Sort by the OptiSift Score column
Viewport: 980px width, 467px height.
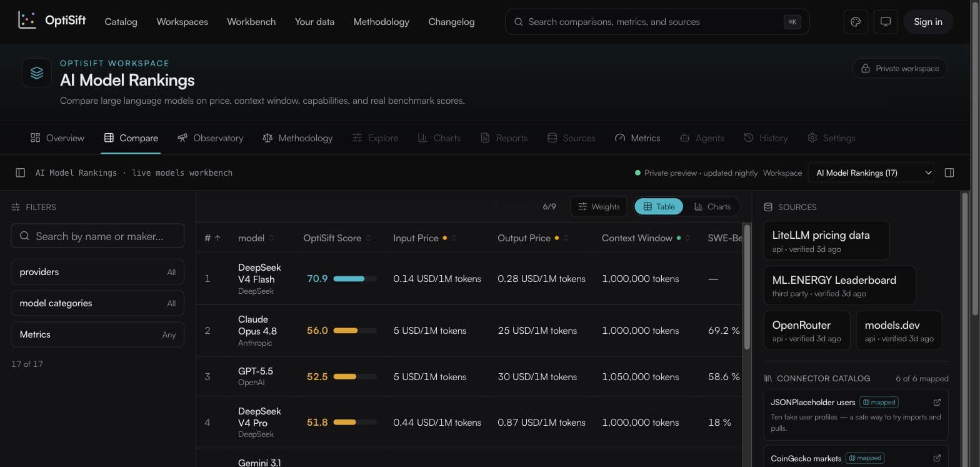337,238
